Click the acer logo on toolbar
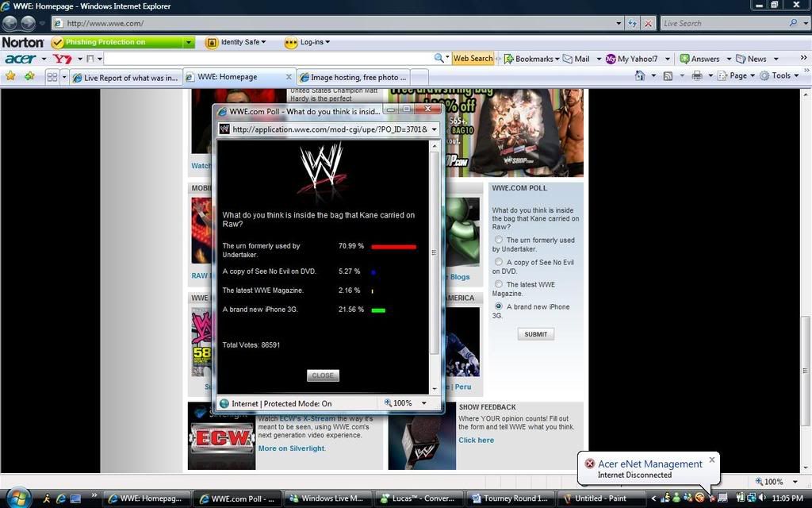Image resolution: width=812 pixels, height=508 pixels. [20, 59]
